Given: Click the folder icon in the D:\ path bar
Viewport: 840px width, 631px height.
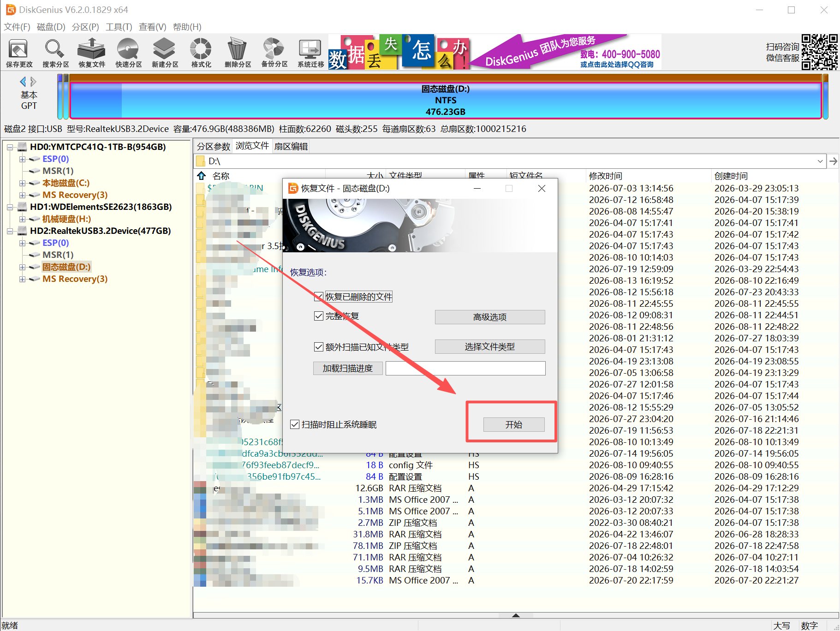Looking at the screenshot, I should pyautogui.click(x=201, y=161).
